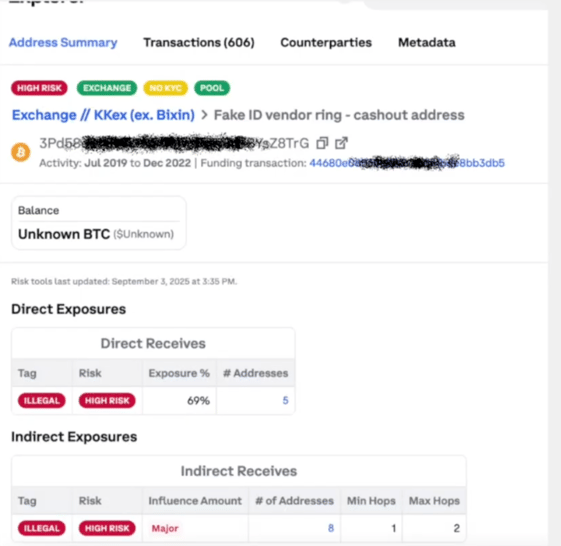Screen dimensions: 561x546
Task: Click the Max Hops value 2
Action: [x=456, y=528]
